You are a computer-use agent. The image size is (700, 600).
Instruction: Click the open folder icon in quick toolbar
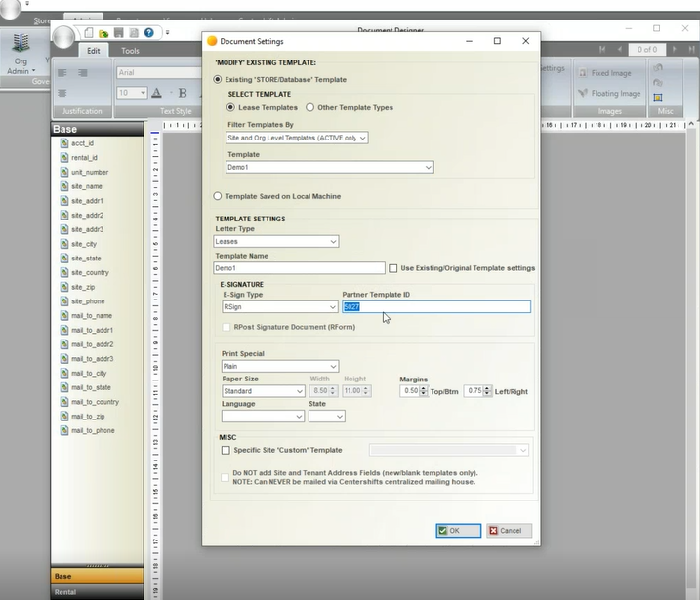coord(103,32)
